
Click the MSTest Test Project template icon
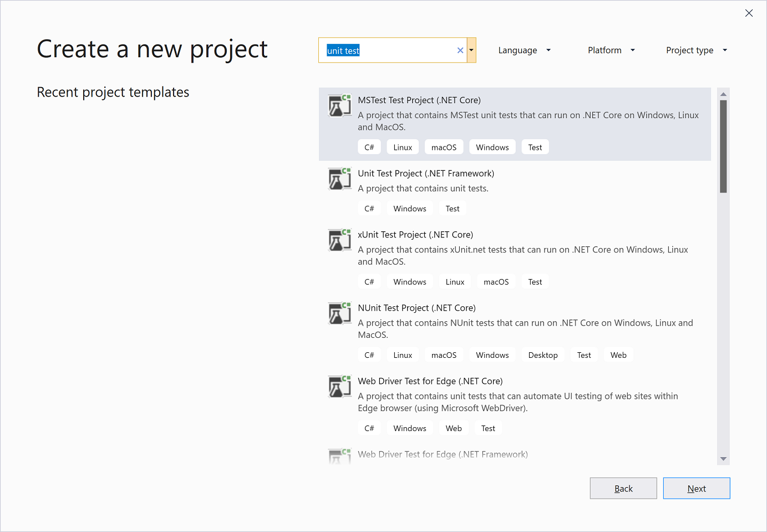point(339,105)
